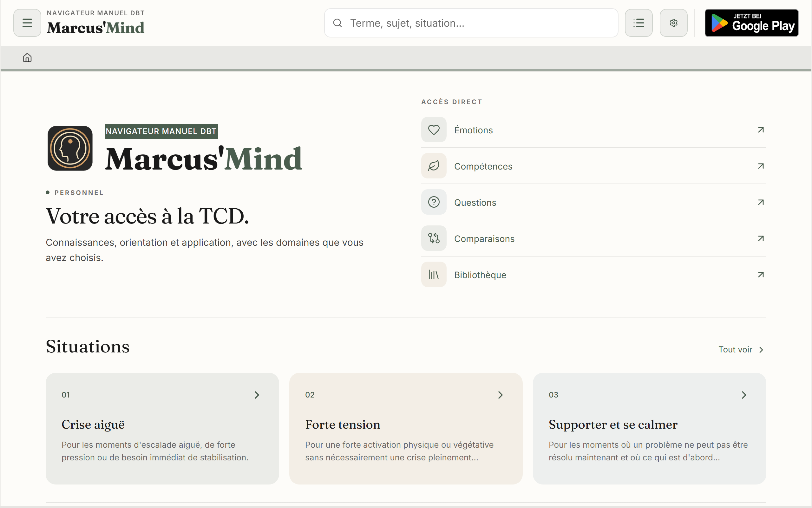Click the Google Play badge
812x508 pixels.
pyautogui.click(x=751, y=23)
